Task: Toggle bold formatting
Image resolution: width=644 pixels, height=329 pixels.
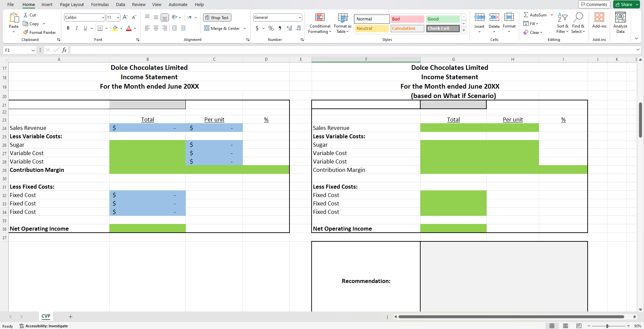Action: coord(68,28)
